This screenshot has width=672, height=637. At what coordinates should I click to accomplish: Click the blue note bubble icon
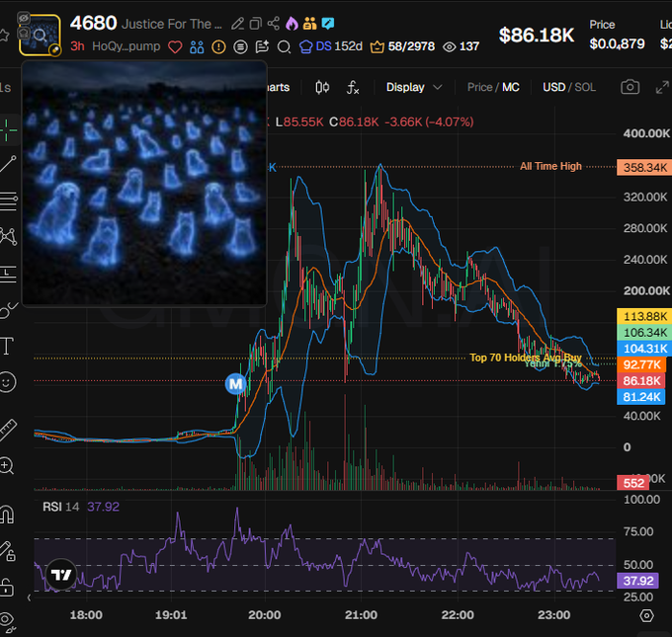tap(328, 23)
